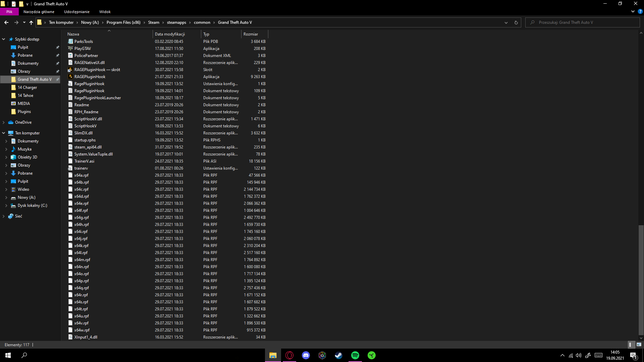Image resolution: width=644 pixels, height=362 pixels.
Task: Click the Back navigation arrow
Action: (6, 22)
